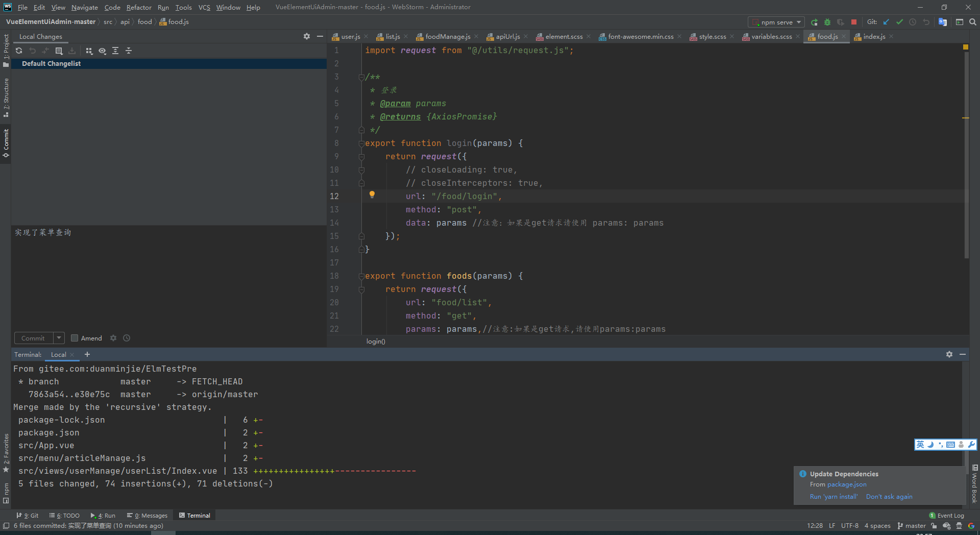This screenshot has height=535, width=980.
Task: Hide the Commit tool window
Action: click(320, 36)
